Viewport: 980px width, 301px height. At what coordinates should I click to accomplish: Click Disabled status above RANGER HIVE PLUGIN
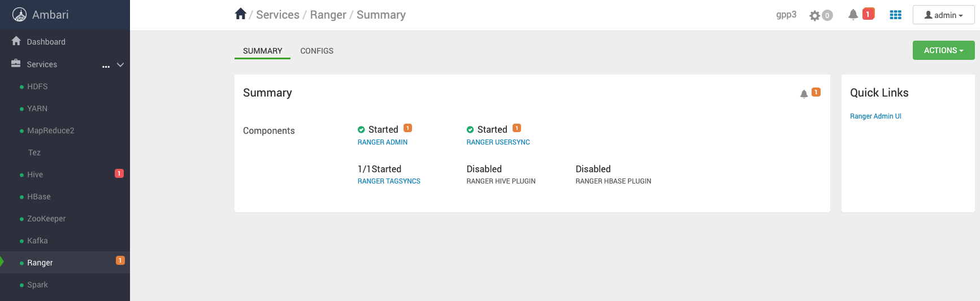coord(484,169)
